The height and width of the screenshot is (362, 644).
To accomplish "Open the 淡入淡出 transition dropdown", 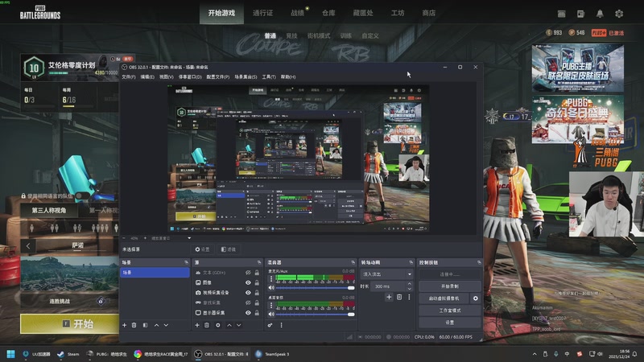I will (x=386, y=274).
